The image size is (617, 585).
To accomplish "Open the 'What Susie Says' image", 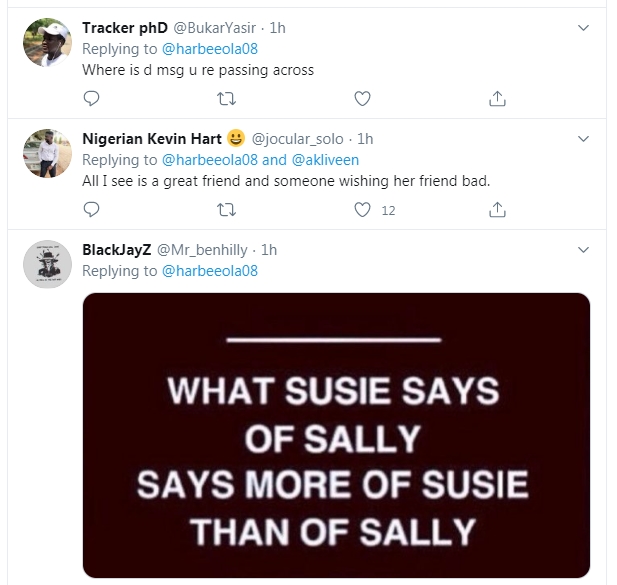I will coord(336,434).
